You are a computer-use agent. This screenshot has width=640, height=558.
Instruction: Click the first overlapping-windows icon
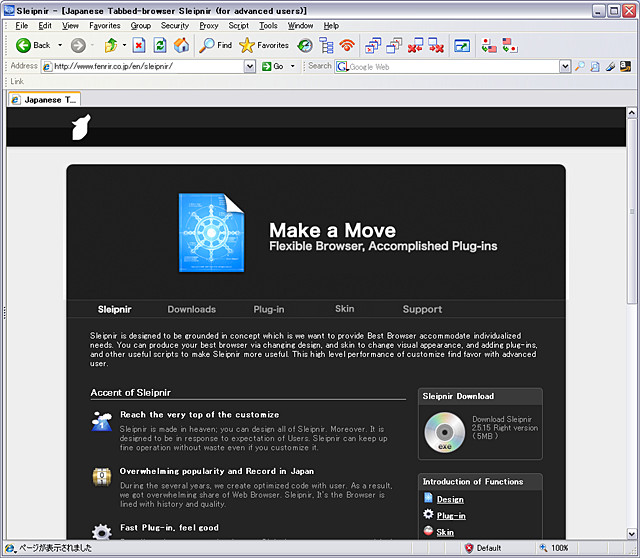[x=373, y=45]
